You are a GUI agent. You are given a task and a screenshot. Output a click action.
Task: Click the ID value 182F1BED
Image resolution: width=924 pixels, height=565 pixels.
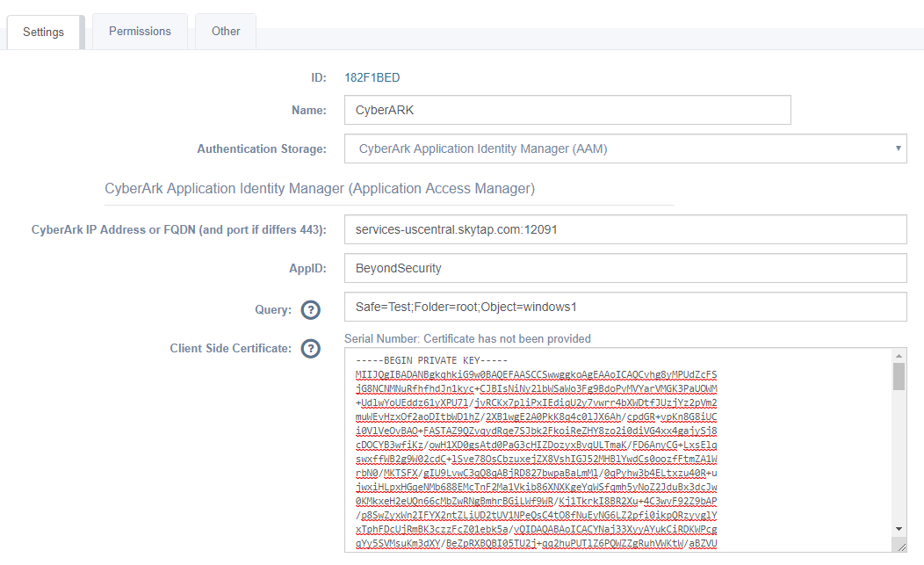(x=372, y=78)
